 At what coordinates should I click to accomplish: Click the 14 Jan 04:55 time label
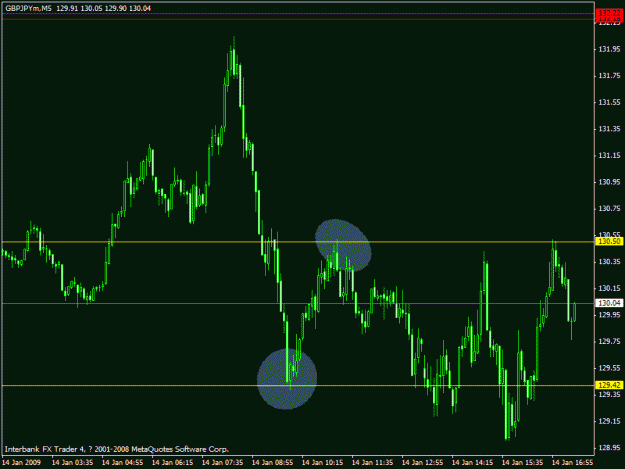[122, 463]
